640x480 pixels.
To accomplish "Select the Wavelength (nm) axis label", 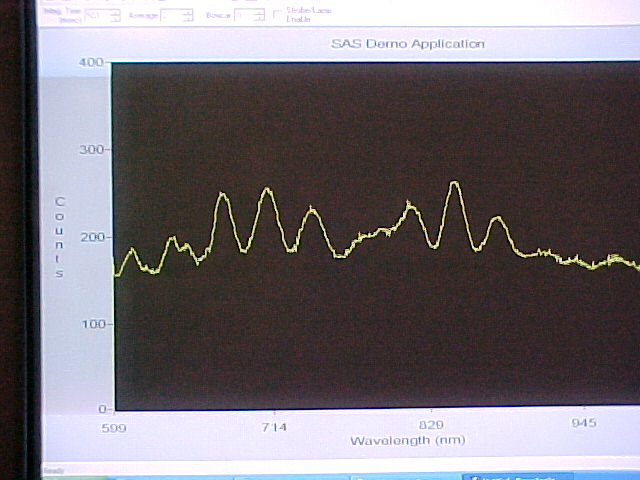I will click(407, 440).
